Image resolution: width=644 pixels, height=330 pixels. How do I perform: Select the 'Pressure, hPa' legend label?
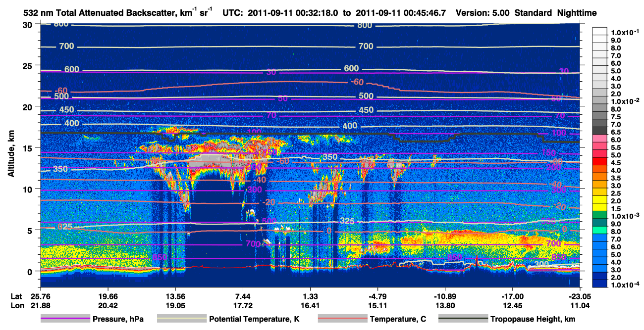coord(118,319)
